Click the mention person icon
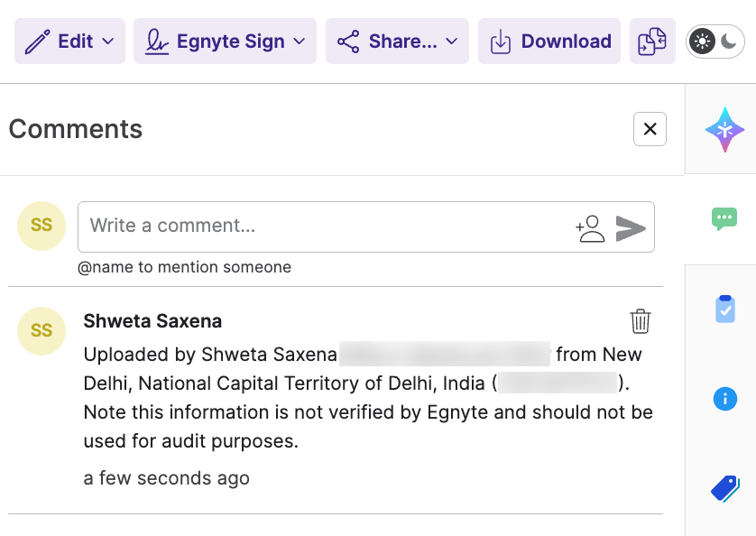756x536 pixels. [591, 227]
